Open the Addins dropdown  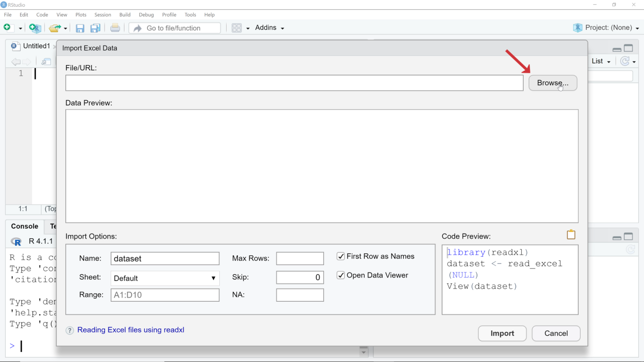(x=270, y=28)
